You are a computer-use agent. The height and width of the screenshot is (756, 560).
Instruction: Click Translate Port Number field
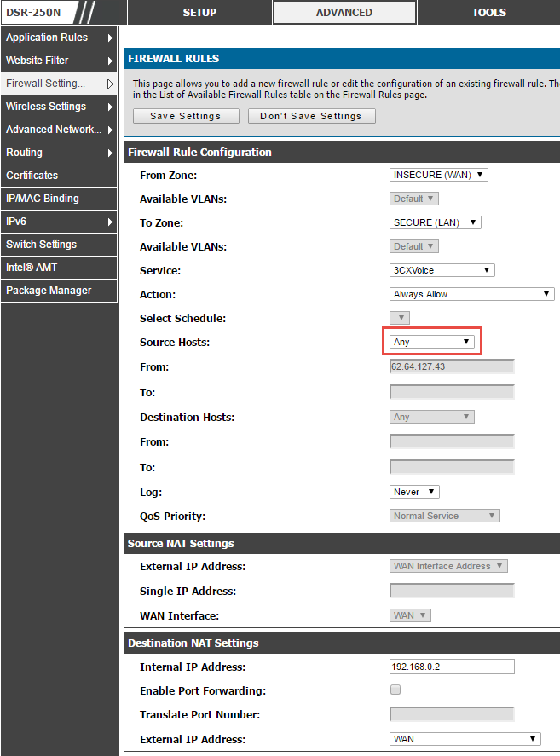[452, 714]
